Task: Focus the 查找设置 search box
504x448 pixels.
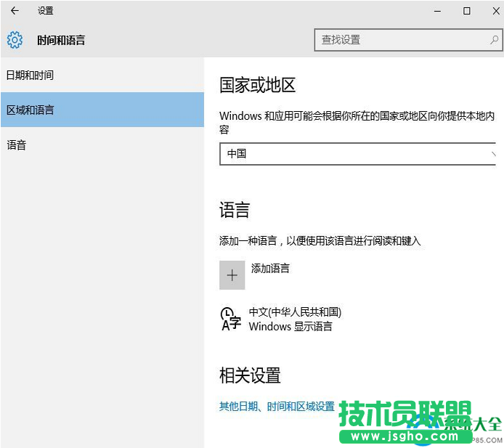Action: 408,40
